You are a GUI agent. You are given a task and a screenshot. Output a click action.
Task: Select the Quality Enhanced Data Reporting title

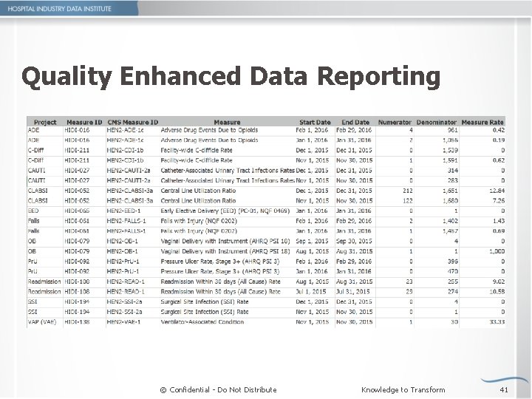tap(231, 76)
